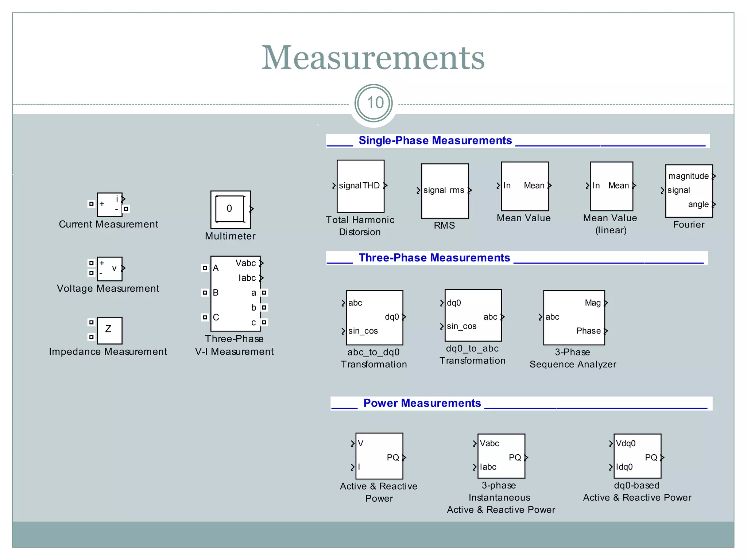Click the Three-Phase Measurements heading
Image resolution: width=747 pixels, height=560 pixels.
(434, 258)
